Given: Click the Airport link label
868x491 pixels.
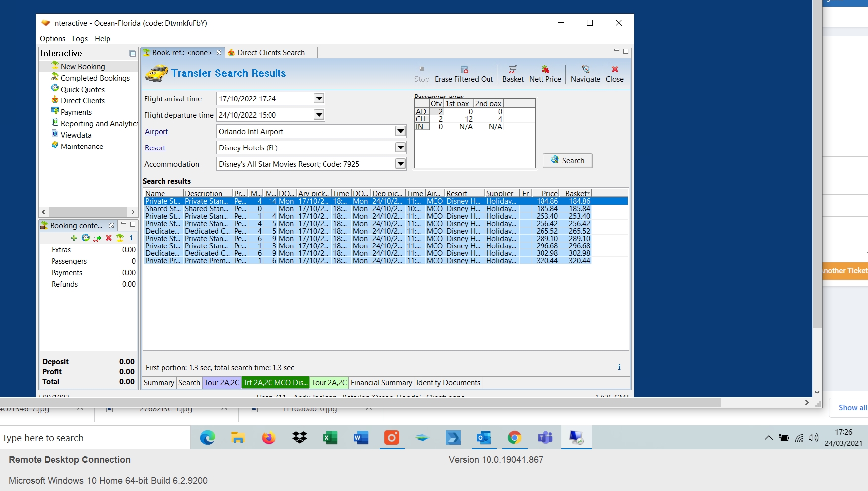Looking at the screenshot, I should [x=156, y=132].
